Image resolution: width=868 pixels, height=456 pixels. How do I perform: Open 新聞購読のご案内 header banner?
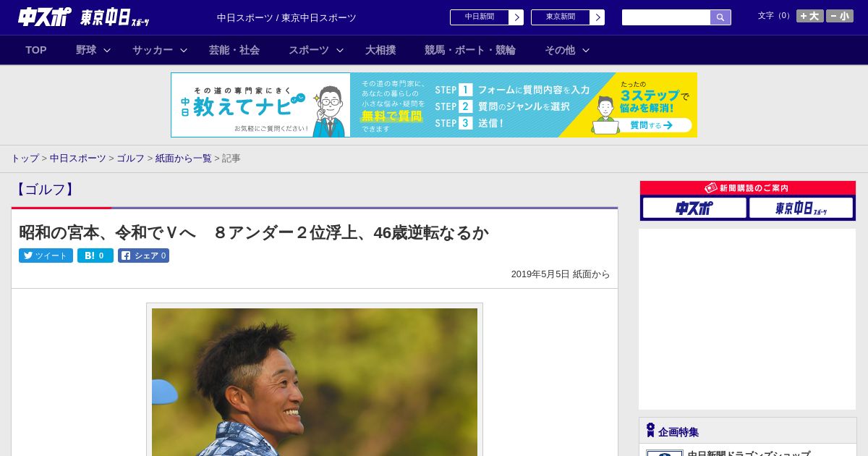(x=748, y=187)
